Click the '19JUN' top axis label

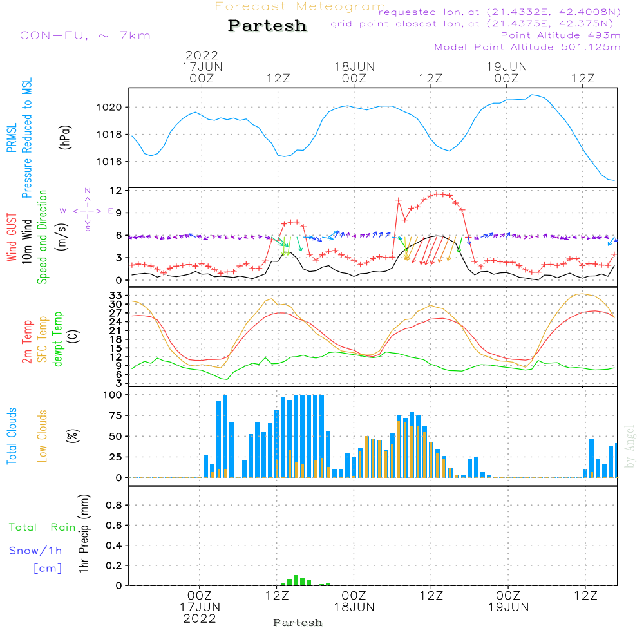(507, 67)
